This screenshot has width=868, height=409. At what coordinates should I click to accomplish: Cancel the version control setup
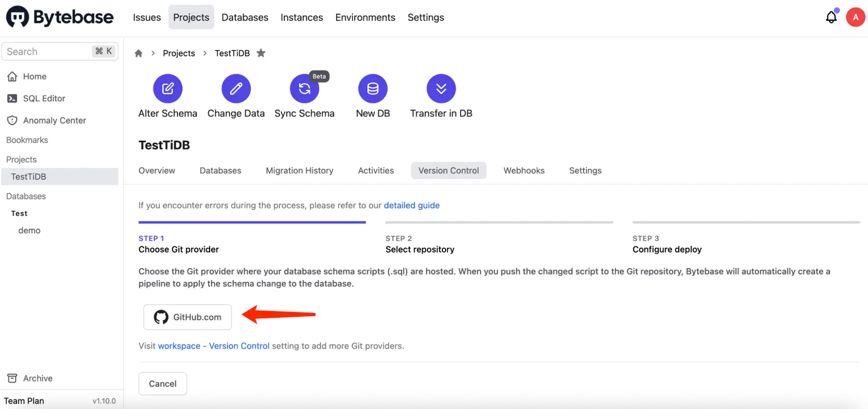[162, 383]
